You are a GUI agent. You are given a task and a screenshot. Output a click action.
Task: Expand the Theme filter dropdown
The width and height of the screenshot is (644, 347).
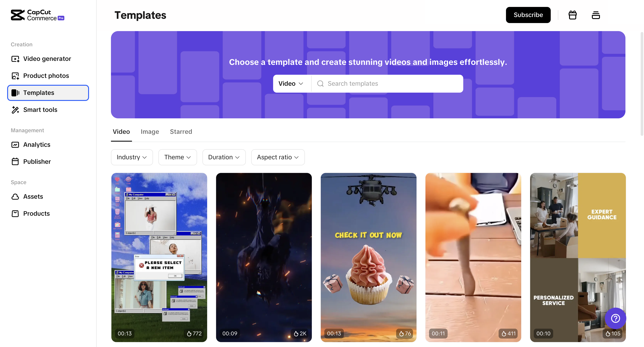(x=178, y=157)
